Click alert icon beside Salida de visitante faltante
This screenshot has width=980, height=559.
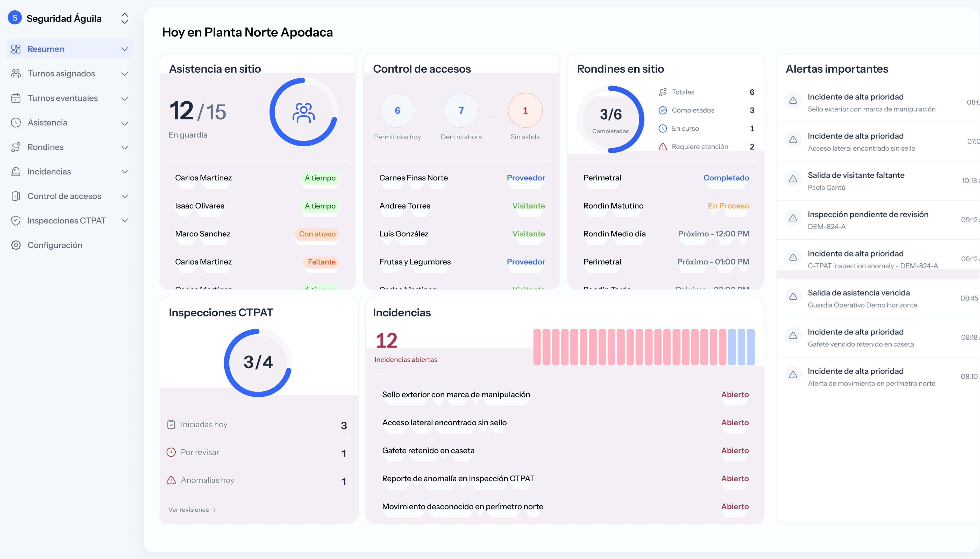pos(793,179)
